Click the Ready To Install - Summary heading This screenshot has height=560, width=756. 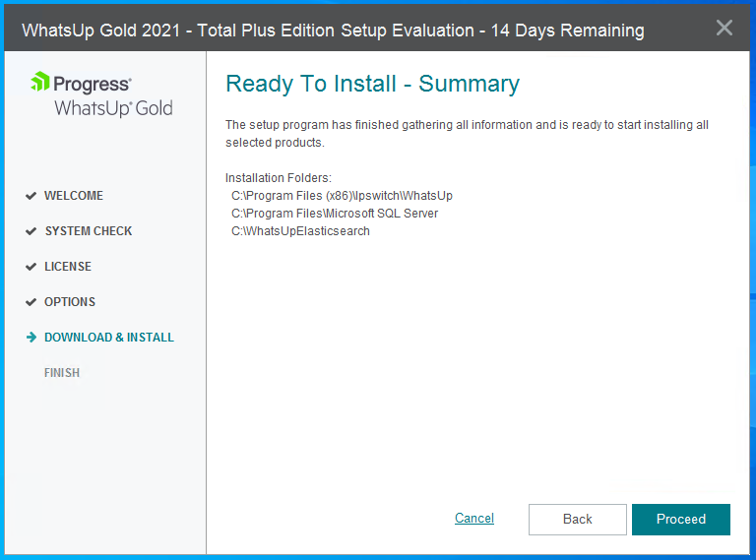coord(373,84)
